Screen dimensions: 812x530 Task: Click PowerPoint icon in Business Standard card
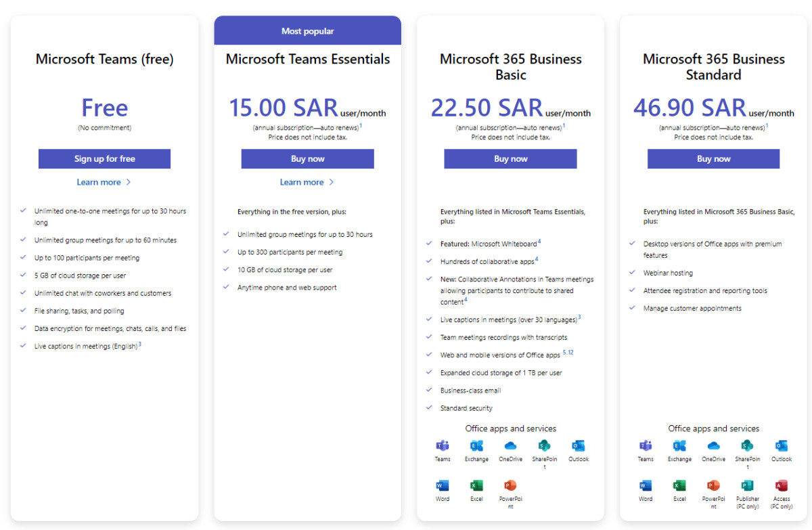pos(713,485)
